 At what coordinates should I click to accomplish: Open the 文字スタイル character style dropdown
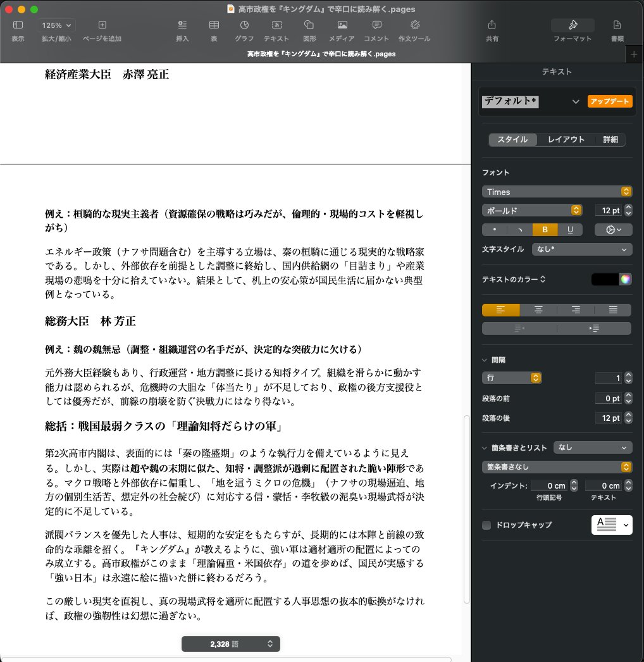coord(582,249)
